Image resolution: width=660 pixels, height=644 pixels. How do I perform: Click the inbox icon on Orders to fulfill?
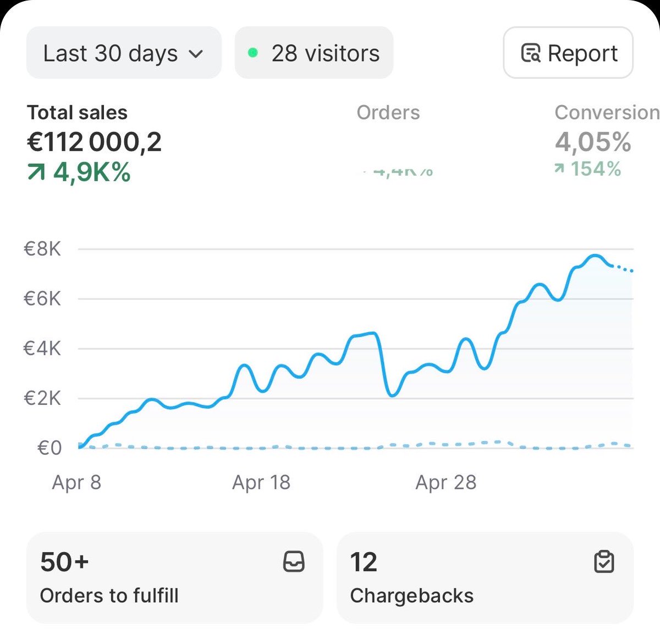[x=294, y=562]
